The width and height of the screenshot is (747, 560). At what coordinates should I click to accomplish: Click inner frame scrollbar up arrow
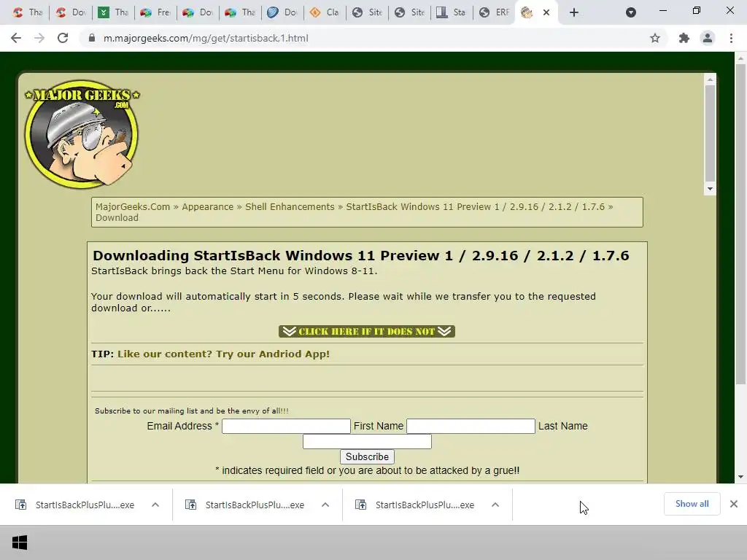coord(710,79)
